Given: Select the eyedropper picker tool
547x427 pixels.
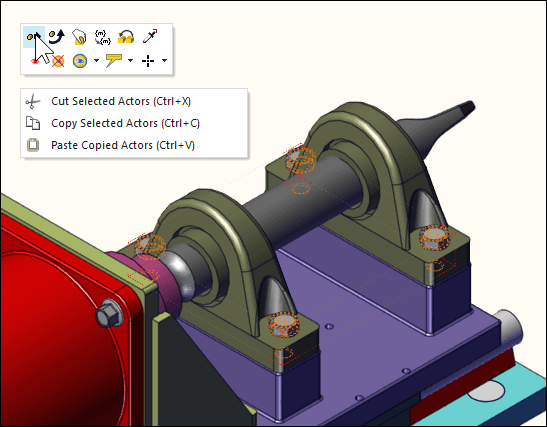Looking at the screenshot, I should [150, 36].
